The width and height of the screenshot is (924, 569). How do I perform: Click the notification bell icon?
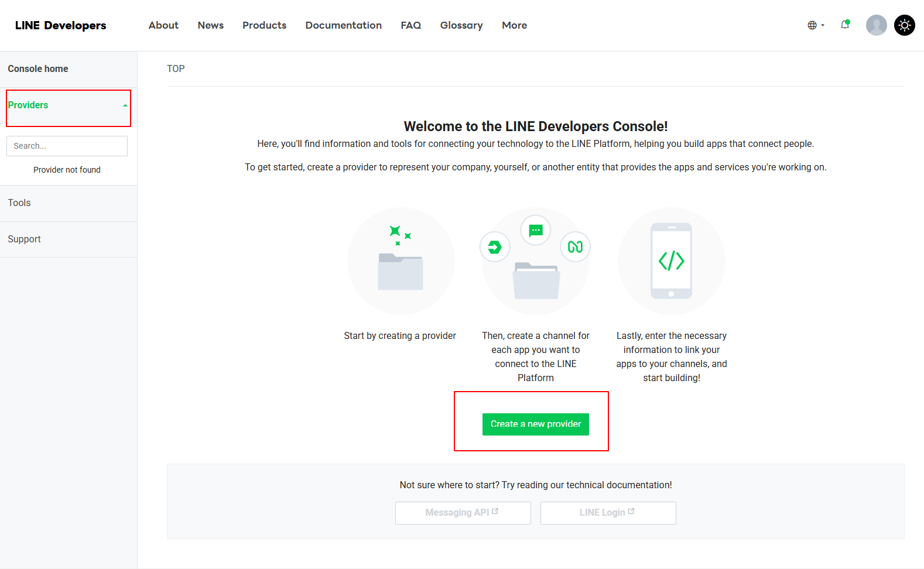coord(844,25)
